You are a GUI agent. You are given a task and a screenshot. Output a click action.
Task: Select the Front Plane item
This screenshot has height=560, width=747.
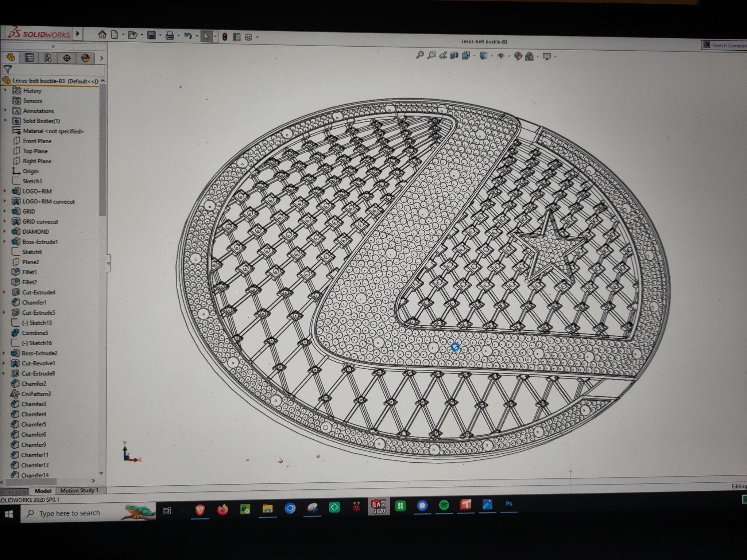(32, 141)
